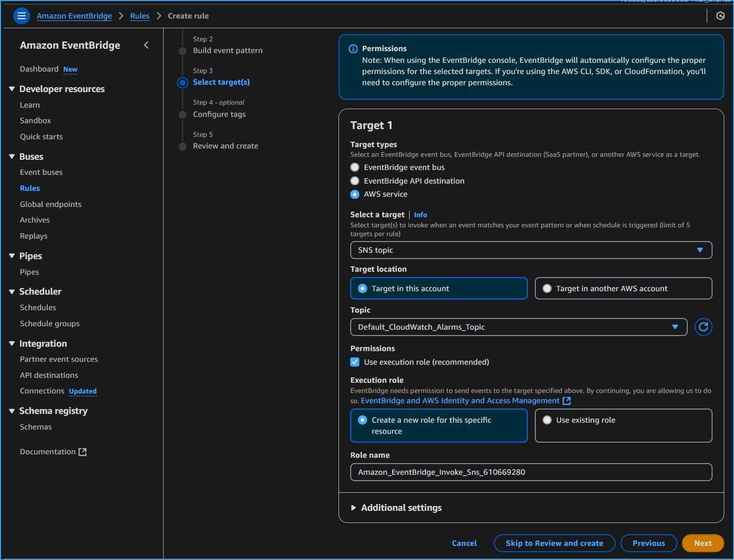The height and width of the screenshot is (560, 734).
Task: Click the Permissions info icon
Action: (353, 48)
